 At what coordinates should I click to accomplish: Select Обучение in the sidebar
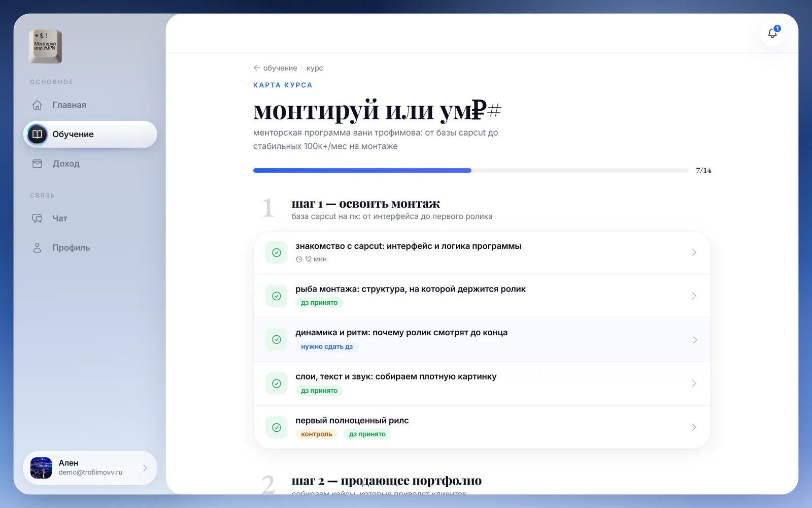click(90, 134)
